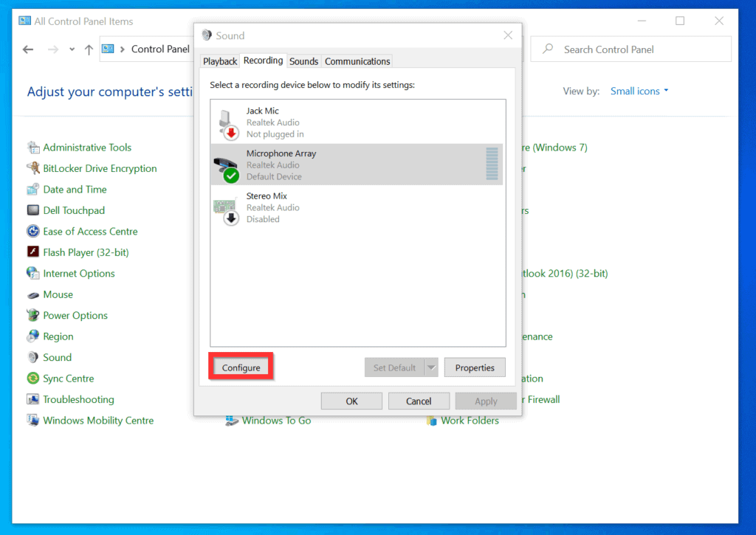Expand the recent locations chevron in navigation bar
The width and height of the screenshot is (756, 535).
point(71,49)
